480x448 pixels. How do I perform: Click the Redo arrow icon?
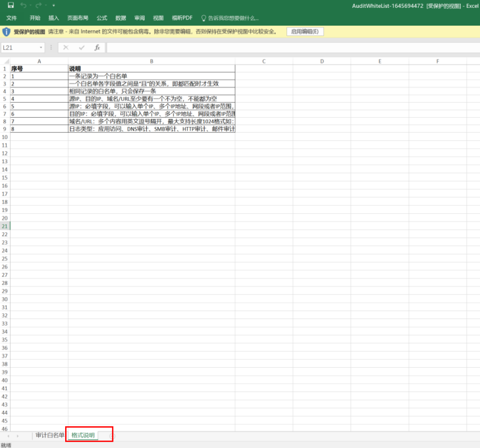point(40,5)
